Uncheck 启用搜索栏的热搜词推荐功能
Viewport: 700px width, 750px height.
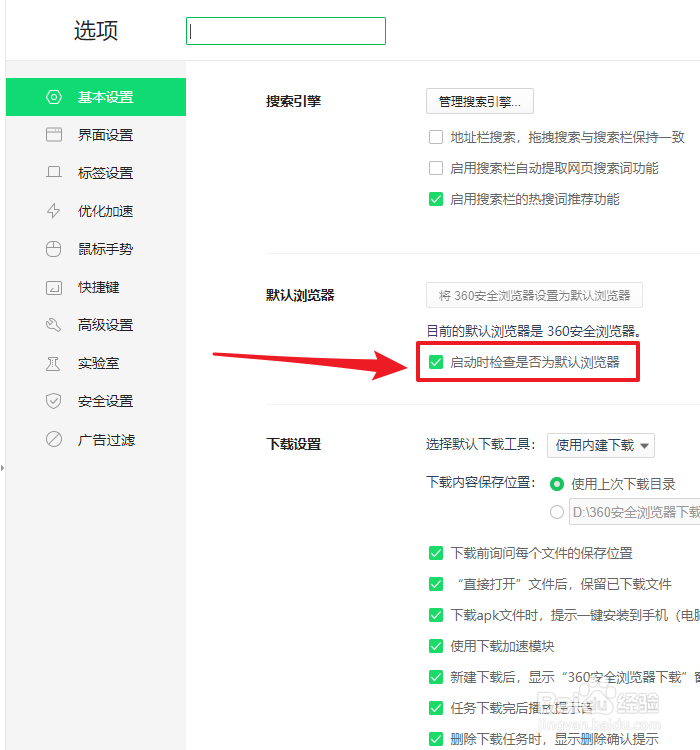point(436,199)
